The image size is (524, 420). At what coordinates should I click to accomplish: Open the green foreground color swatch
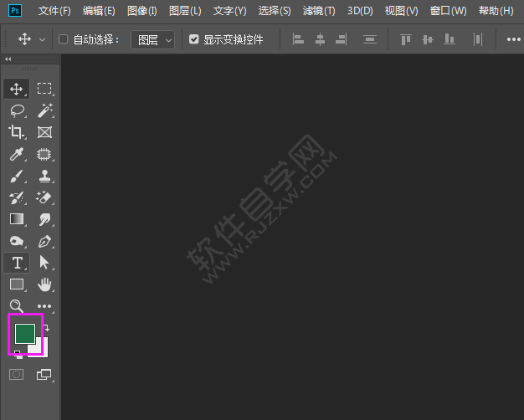coord(25,334)
